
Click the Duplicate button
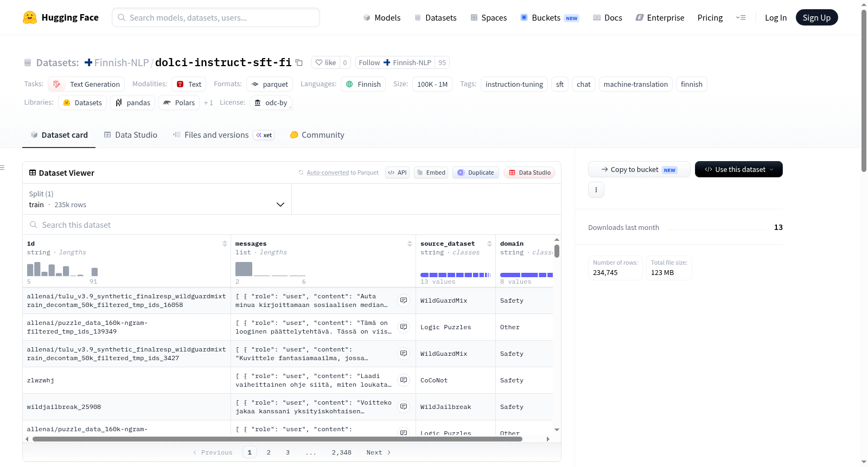475,172
